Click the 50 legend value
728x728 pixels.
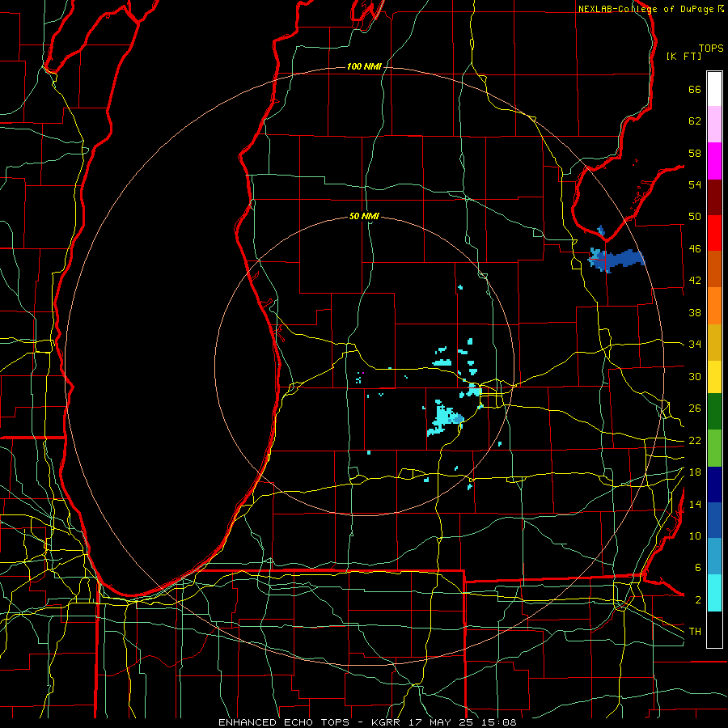coord(695,217)
